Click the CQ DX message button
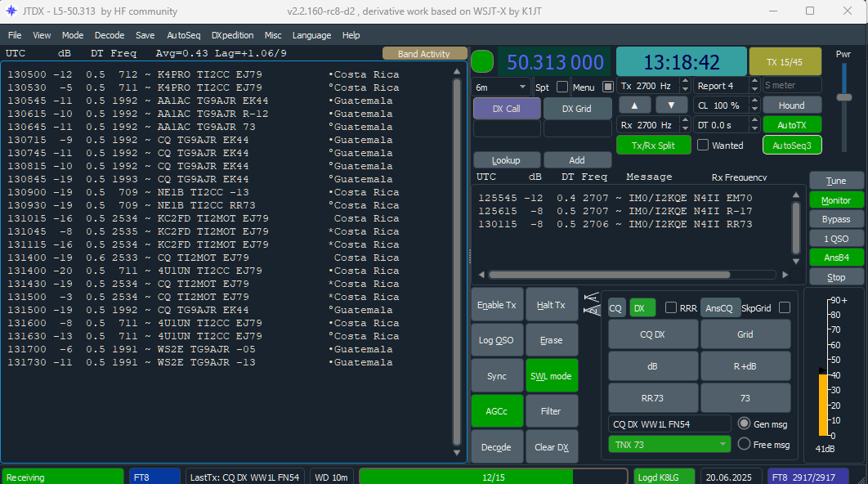 653,334
